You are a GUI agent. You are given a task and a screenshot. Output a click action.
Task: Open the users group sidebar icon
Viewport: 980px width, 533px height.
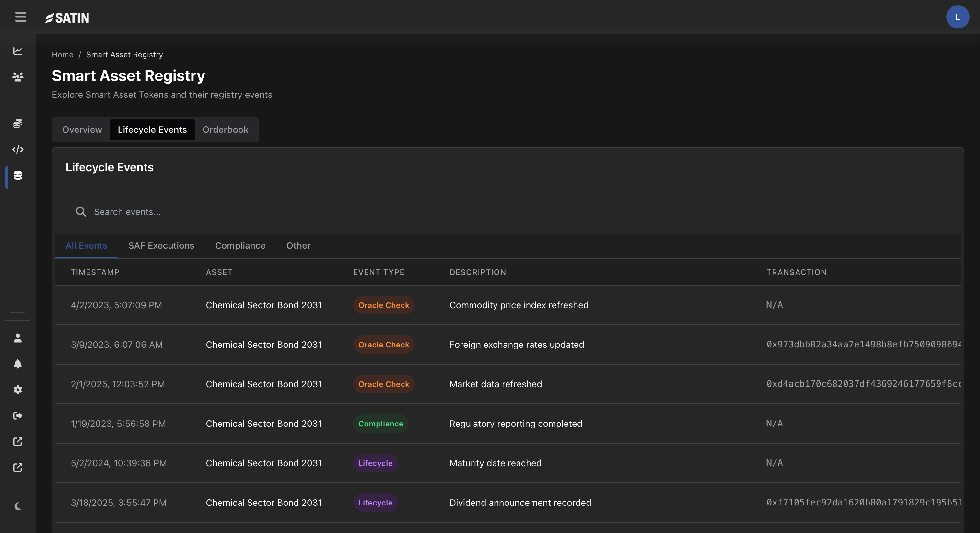[x=18, y=77]
